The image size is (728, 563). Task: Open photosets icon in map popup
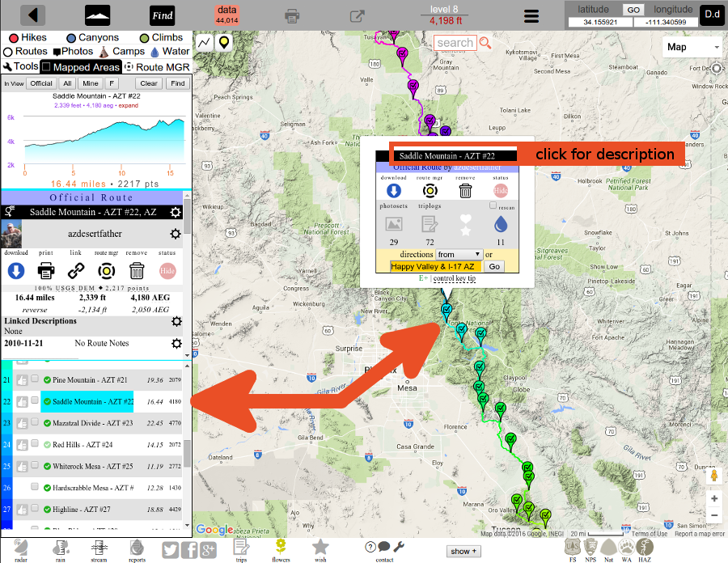(394, 224)
